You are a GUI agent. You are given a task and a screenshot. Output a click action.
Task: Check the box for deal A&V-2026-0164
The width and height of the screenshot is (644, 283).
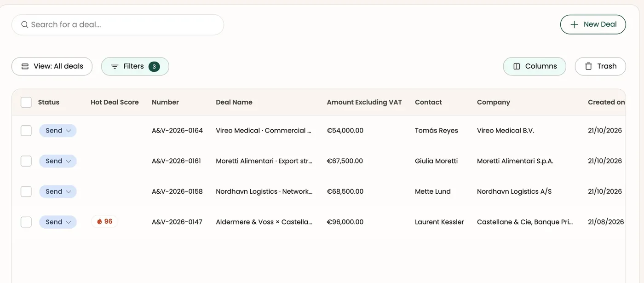click(x=26, y=131)
